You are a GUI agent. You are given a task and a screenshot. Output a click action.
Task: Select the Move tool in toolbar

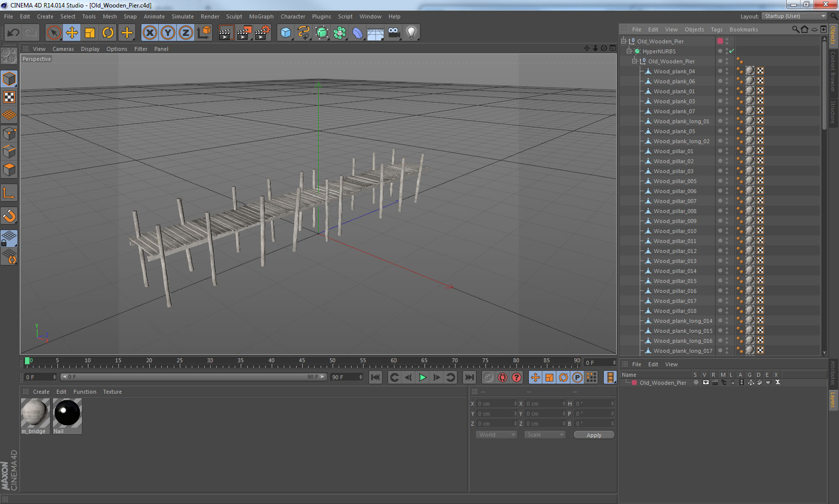[72, 33]
